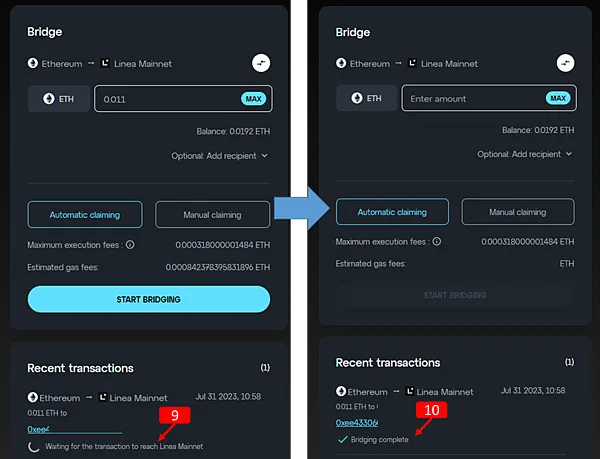The image size is (600, 459).
Task: Swap networks icon in left Bridge panel
Action: click(261, 63)
